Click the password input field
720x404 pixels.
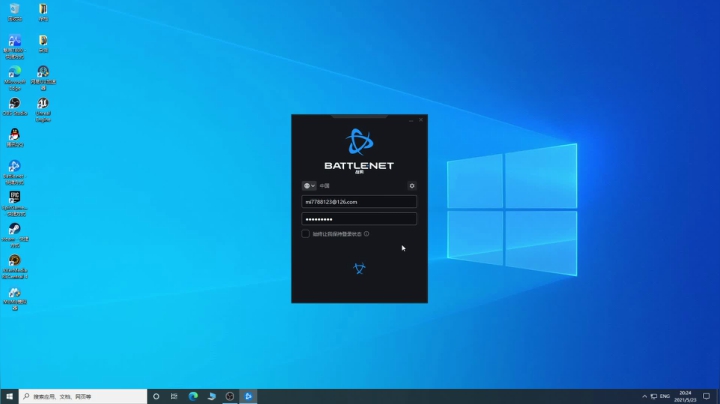pos(359,219)
